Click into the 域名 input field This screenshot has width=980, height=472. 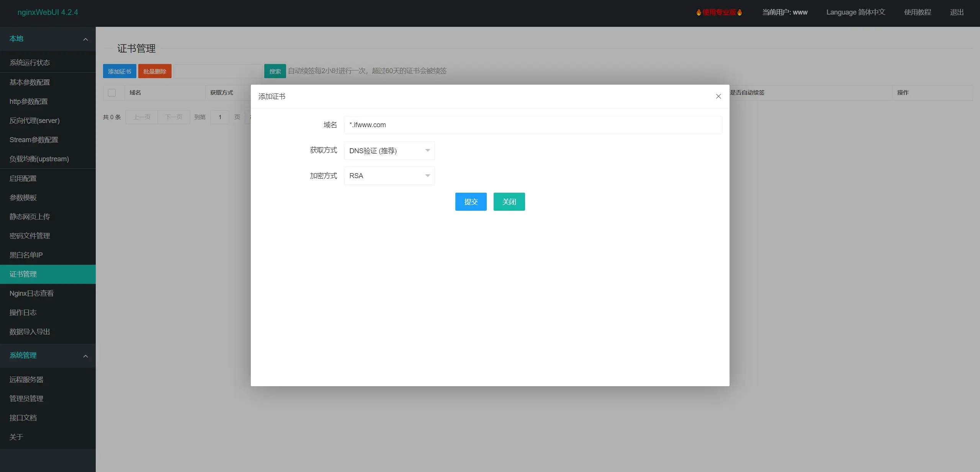click(532, 125)
